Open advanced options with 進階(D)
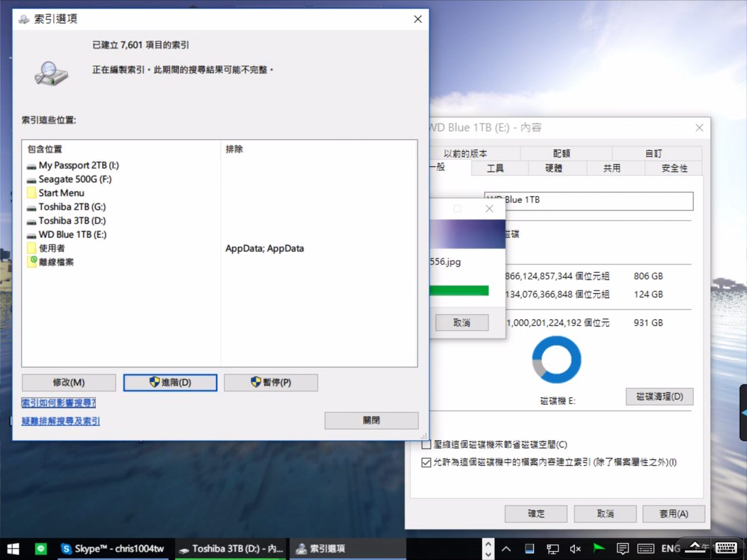Viewport: 747px width, 560px height. 170,383
